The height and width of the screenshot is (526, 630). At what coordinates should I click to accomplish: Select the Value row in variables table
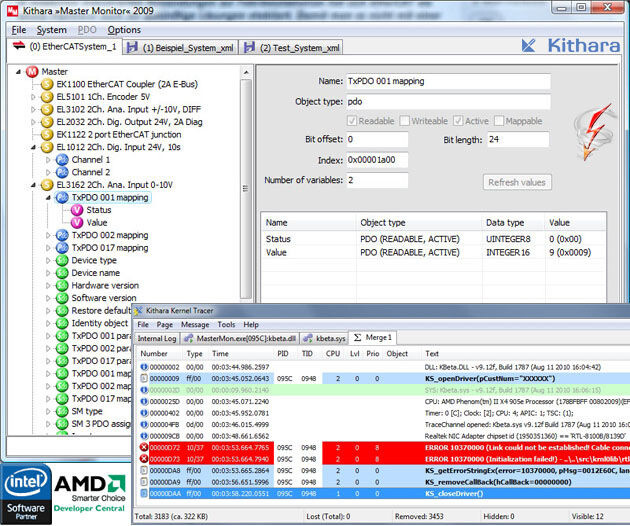(x=433, y=252)
